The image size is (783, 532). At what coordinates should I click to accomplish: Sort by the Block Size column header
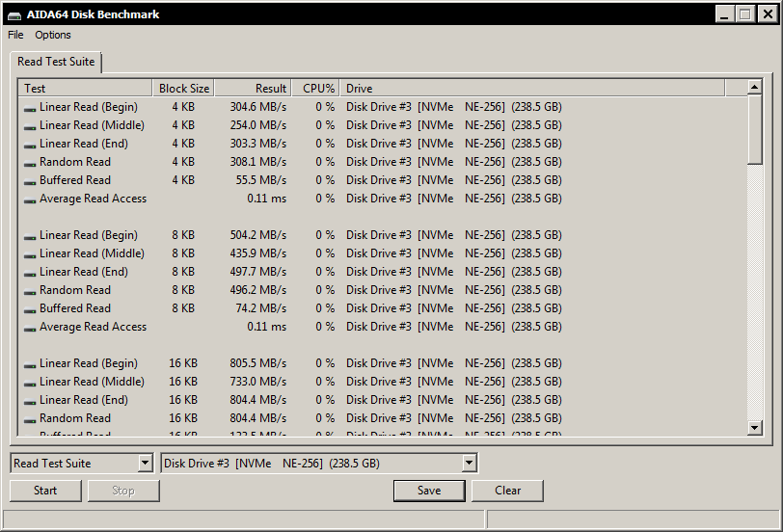182,88
